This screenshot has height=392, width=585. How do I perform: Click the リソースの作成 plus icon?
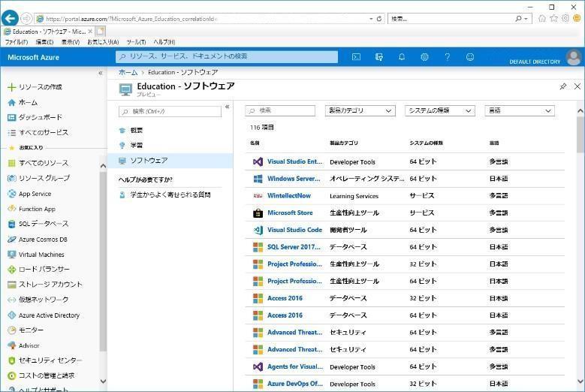pos(11,87)
